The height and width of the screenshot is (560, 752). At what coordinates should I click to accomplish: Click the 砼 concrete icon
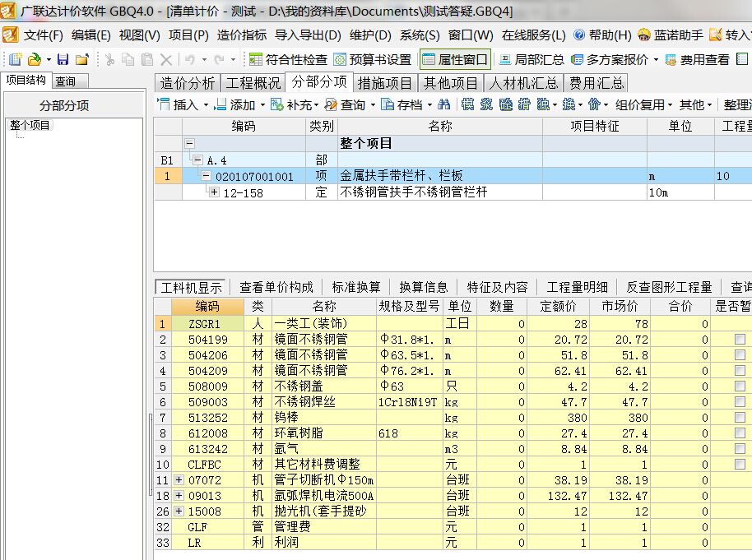point(505,104)
